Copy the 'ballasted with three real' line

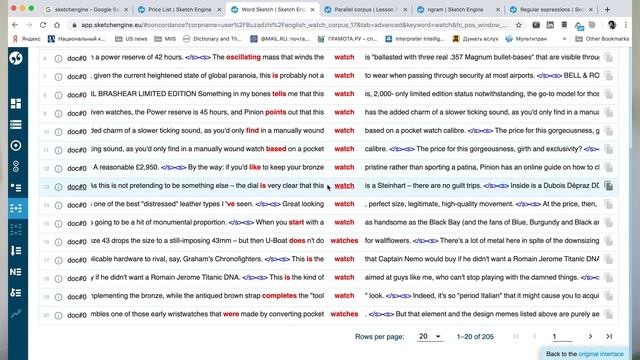609,58
